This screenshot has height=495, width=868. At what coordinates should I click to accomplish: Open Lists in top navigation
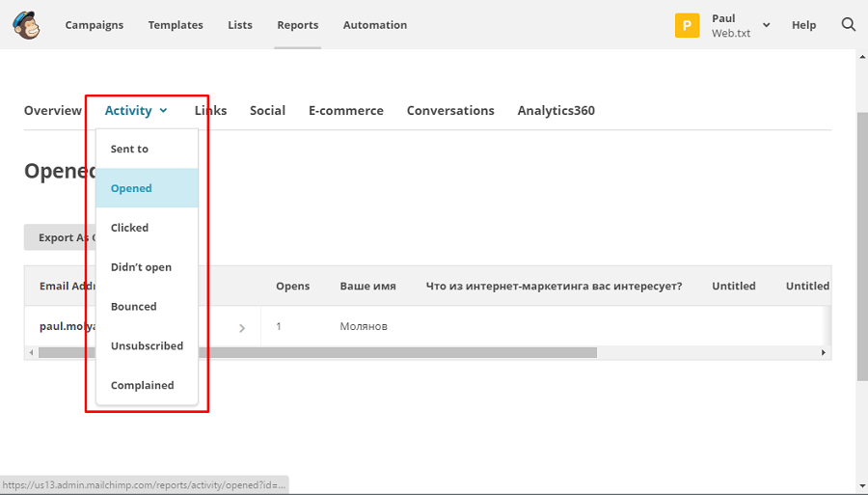[x=240, y=25]
